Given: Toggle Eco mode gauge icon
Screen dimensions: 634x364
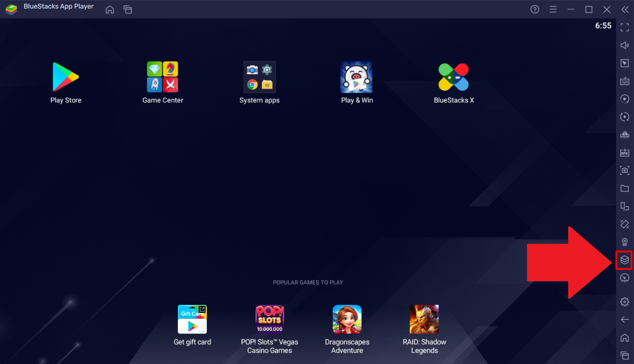Looking at the screenshot, I should tap(625, 278).
